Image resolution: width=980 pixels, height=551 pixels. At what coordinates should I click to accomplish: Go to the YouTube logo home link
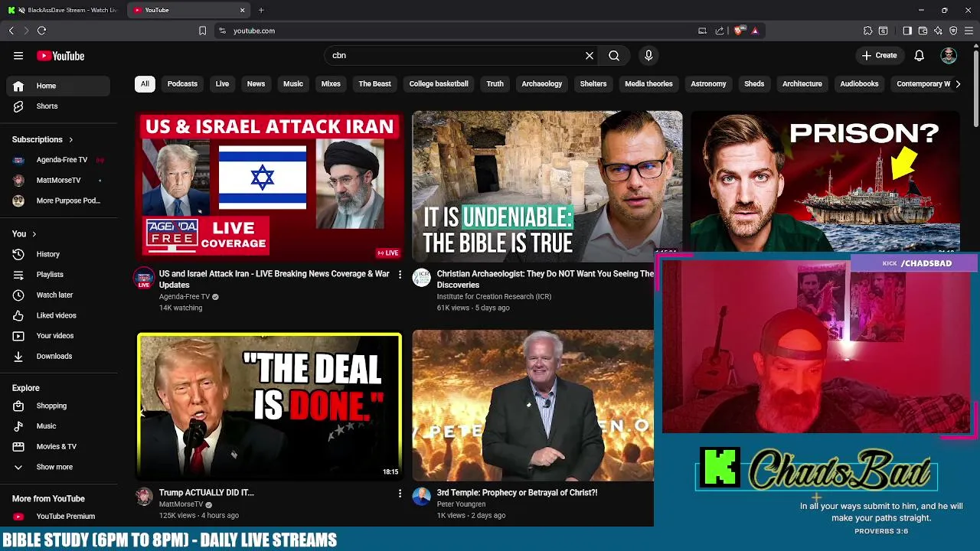[60, 56]
